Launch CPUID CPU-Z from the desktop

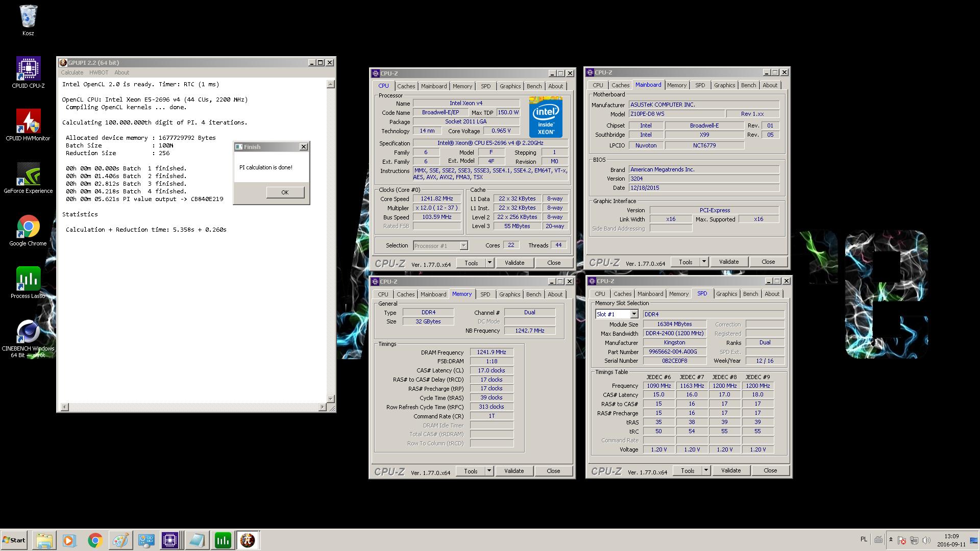pos(28,72)
